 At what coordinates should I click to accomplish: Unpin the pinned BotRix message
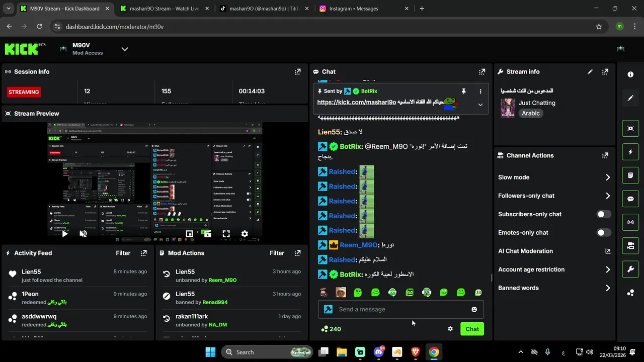pos(464,92)
